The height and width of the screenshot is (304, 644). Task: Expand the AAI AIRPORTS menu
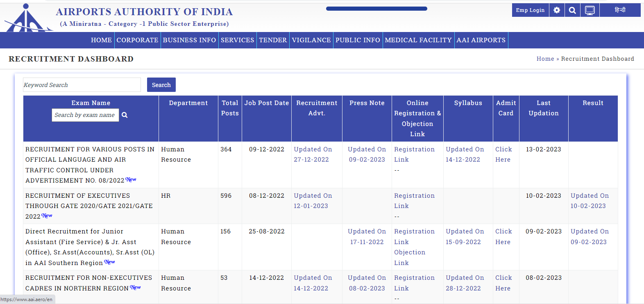click(x=481, y=40)
